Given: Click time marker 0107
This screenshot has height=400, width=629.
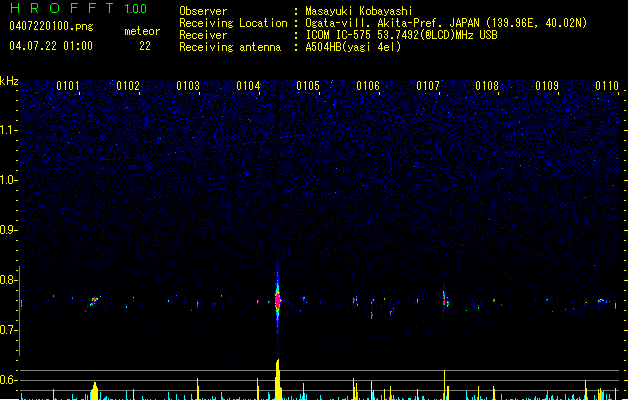Looking at the screenshot, I should point(428,86).
